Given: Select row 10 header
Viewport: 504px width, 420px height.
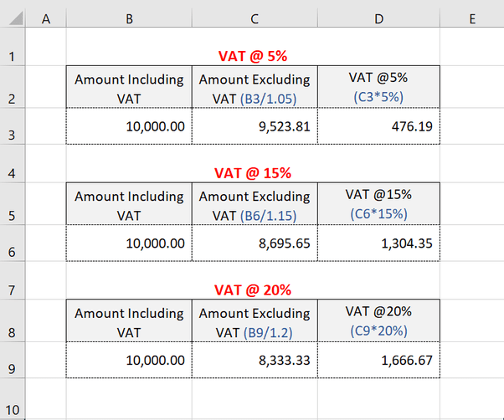Looking at the screenshot, I should pyautogui.click(x=13, y=398).
